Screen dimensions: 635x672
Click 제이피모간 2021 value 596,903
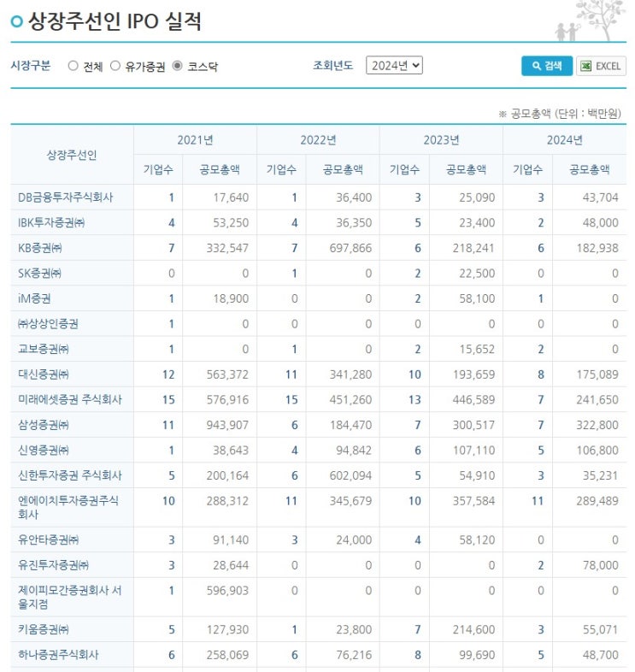point(227,590)
